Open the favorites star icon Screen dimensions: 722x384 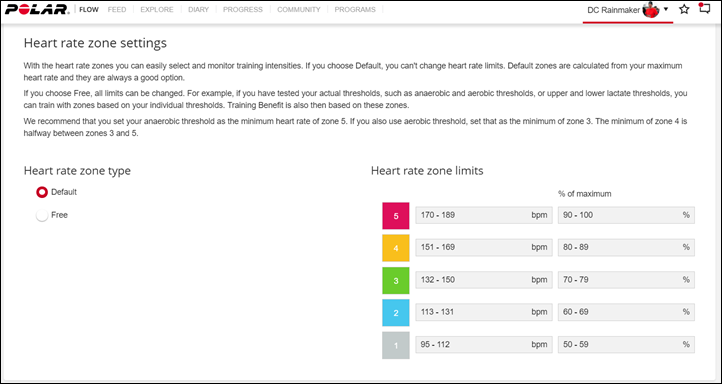point(684,9)
